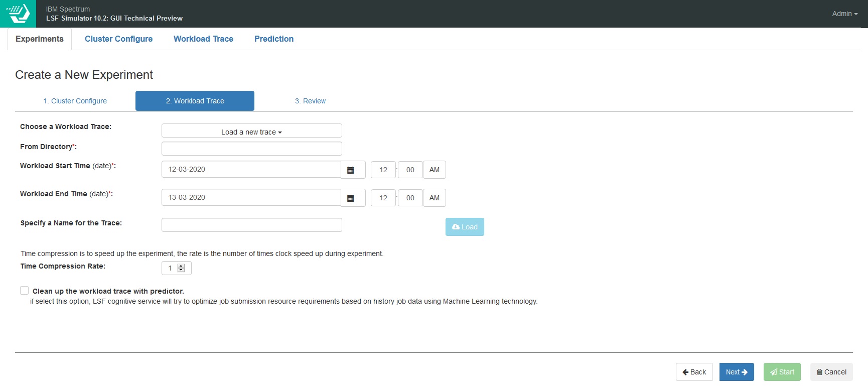Click the end time hour field
The width and height of the screenshot is (868, 387).
coord(383,198)
